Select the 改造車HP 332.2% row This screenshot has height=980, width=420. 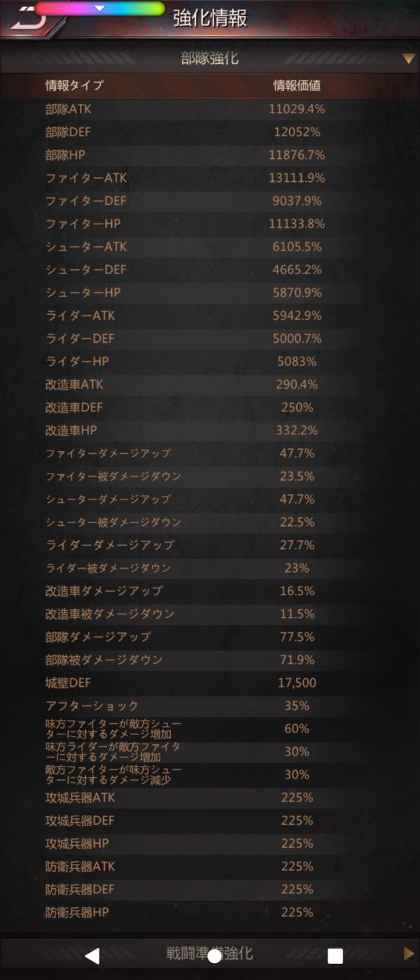pyautogui.click(x=210, y=430)
